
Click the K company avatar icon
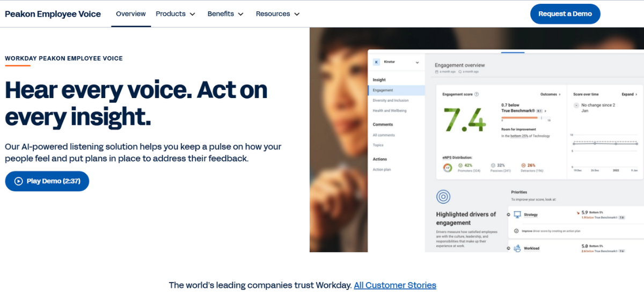pyautogui.click(x=376, y=62)
